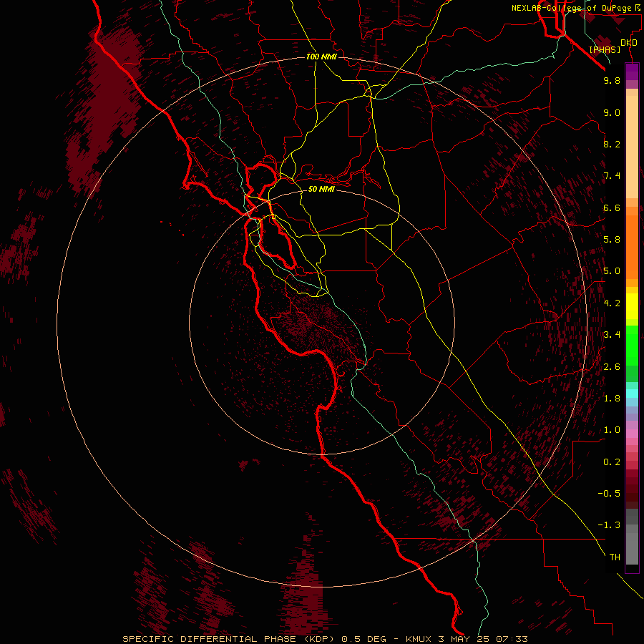Select the 7.4 scale value
The height and width of the screenshot is (644, 644).
coord(612,176)
